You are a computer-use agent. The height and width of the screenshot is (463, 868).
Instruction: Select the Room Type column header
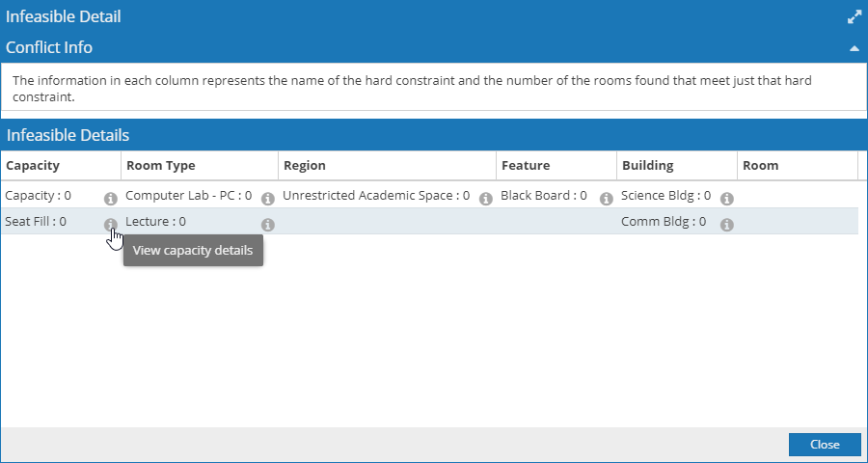point(200,166)
